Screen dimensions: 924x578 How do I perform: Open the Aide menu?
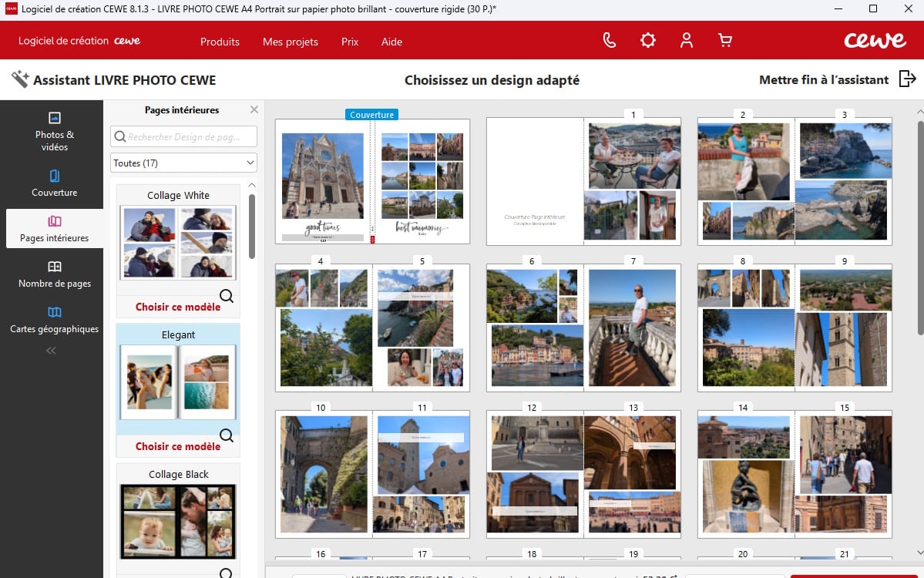(x=392, y=42)
